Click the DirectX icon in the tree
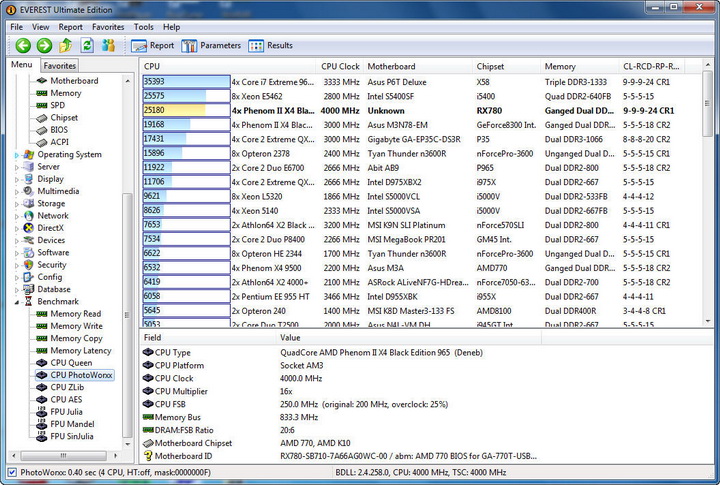Screen dimensions: 720x485 [28, 228]
